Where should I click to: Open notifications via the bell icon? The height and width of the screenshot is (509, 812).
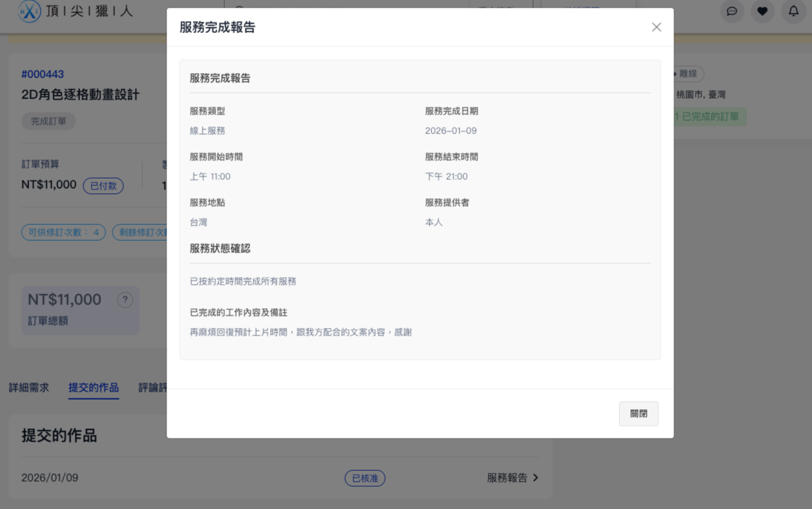794,11
